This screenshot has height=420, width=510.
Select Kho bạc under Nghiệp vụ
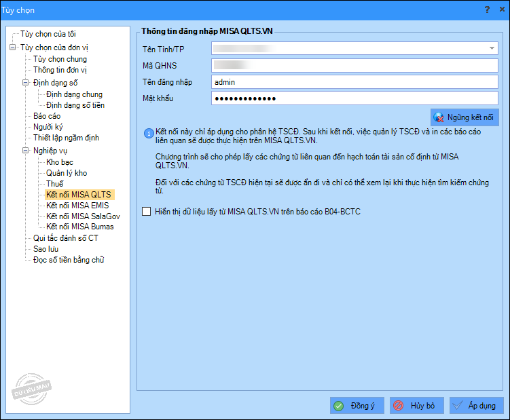(60, 162)
